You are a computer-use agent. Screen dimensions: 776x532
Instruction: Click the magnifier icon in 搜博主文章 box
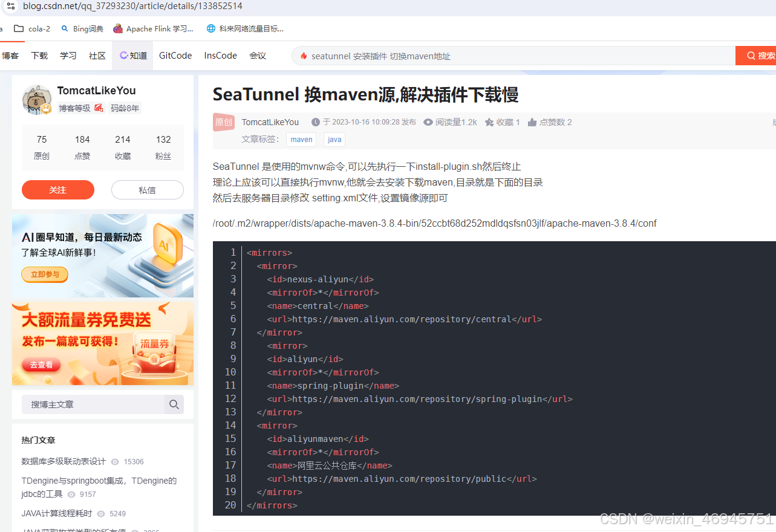[x=174, y=404]
